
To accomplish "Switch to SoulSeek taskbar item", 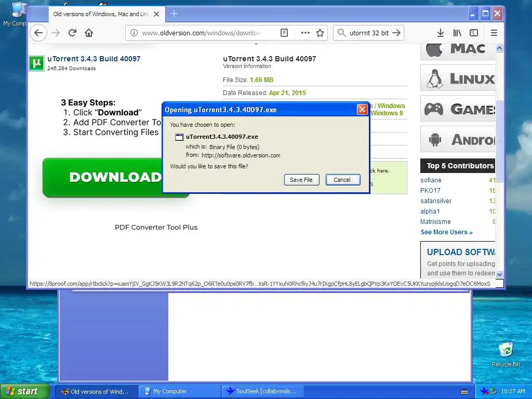I will pos(262,392).
